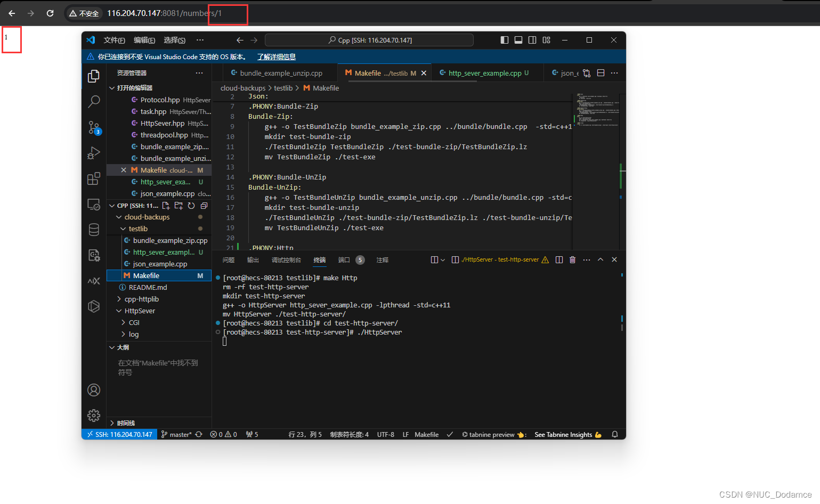Image resolution: width=820 pixels, height=504 pixels.
Task: Open the 文件(F) menu
Action: [x=115, y=40]
